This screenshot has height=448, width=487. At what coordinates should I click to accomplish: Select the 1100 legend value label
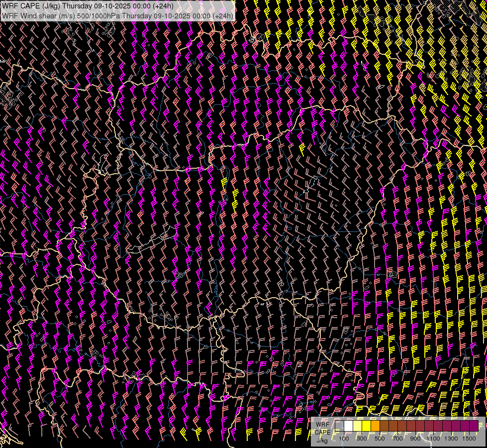click(433, 439)
